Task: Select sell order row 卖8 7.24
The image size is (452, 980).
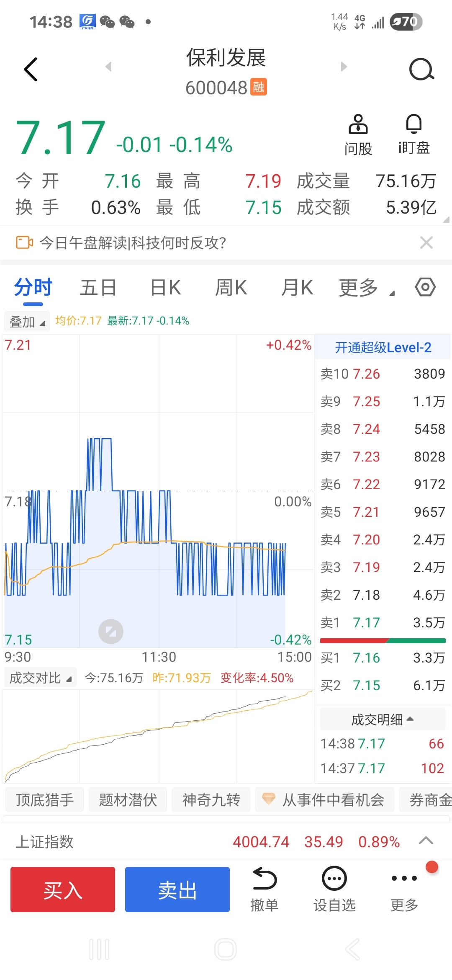Action: [383, 429]
